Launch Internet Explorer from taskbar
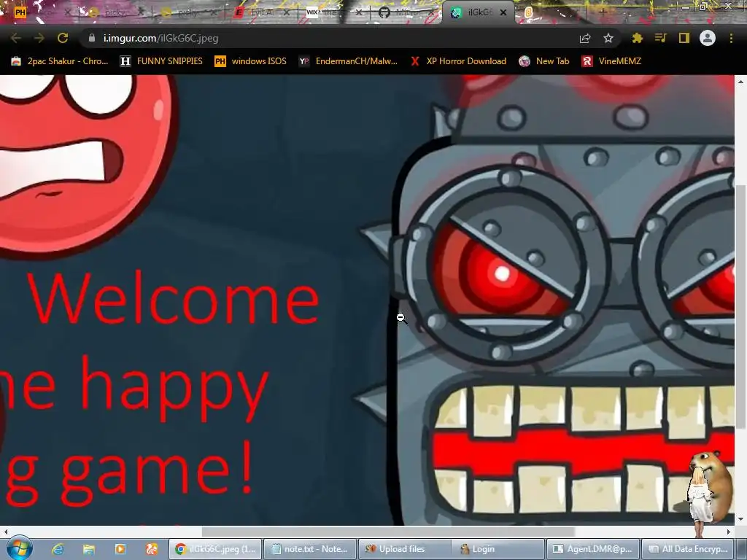The image size is (747, 560). tap(58, 549)
